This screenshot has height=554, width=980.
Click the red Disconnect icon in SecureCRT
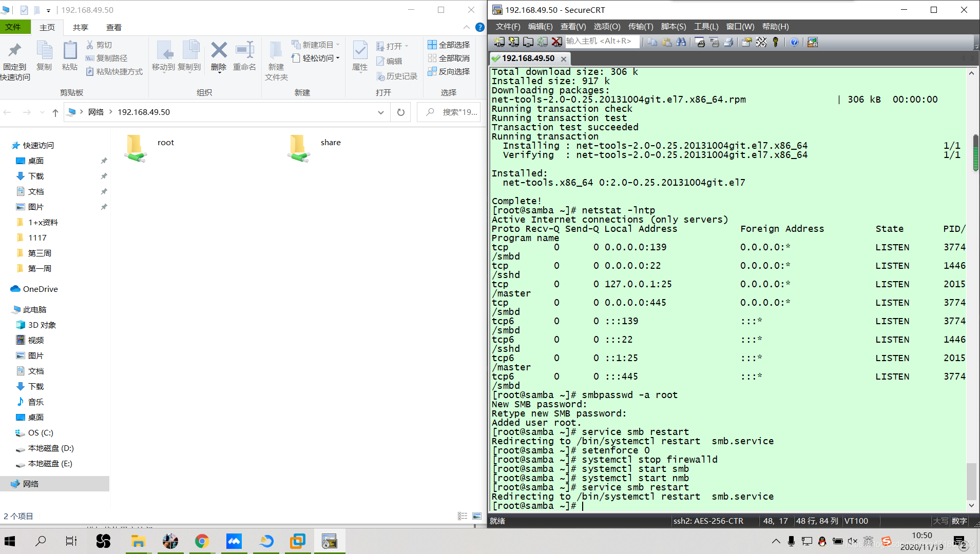[x=556, y=42]
